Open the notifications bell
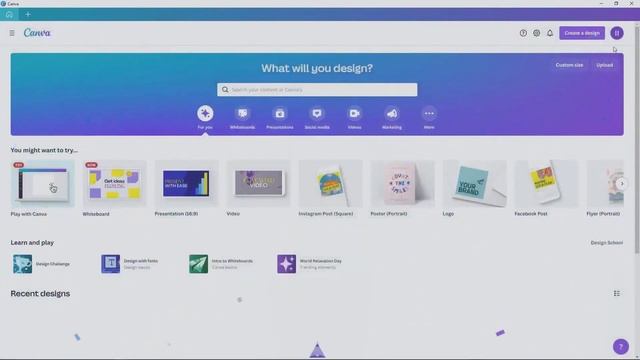Image resolution: width=640 pixels, height=360 pixels. 550,33
